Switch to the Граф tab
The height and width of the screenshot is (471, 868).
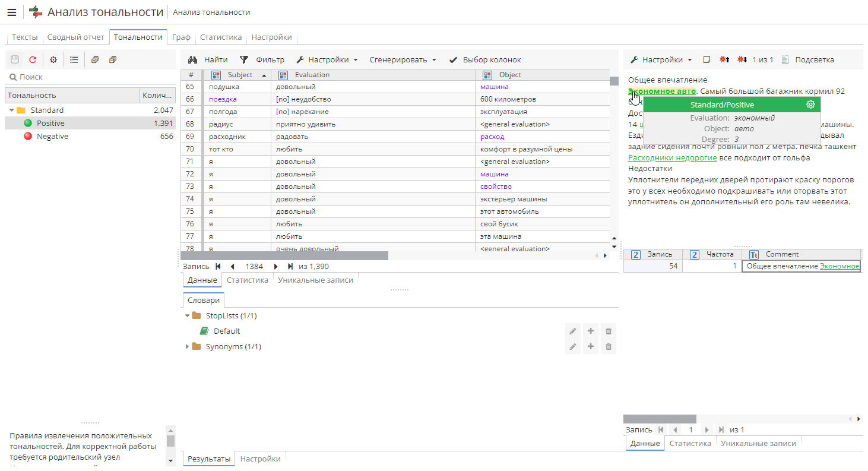181,37
